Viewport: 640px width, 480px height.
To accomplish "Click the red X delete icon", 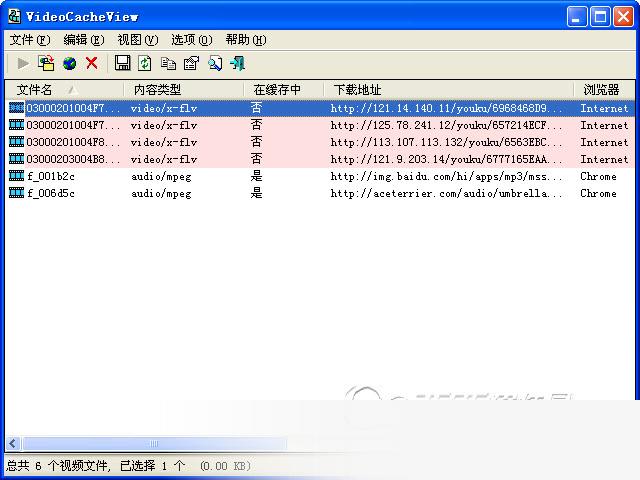I will tap(92, 63).
